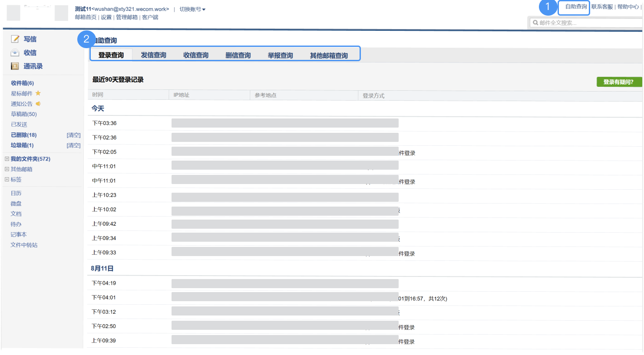The image size is (644, 355).
Task: Open 自助查询 link in top bar
Action: (576, 7)
